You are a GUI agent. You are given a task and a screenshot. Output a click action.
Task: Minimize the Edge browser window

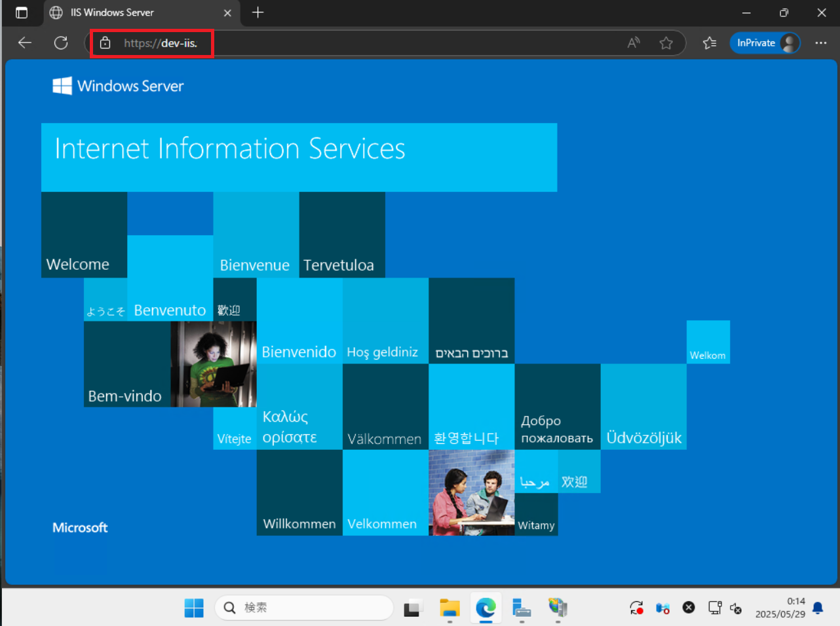(x=746, y=12)
